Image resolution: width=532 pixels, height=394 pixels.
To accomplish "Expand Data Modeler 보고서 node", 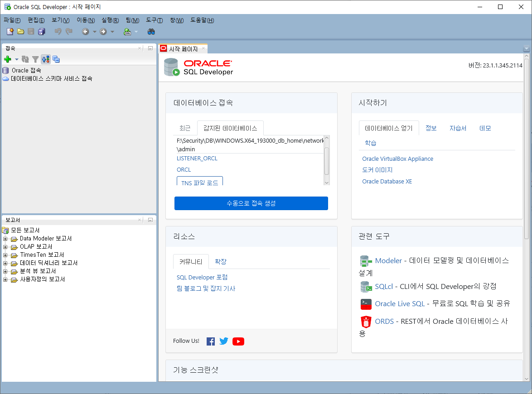I will pyautogui.click(x=5, y=239).
